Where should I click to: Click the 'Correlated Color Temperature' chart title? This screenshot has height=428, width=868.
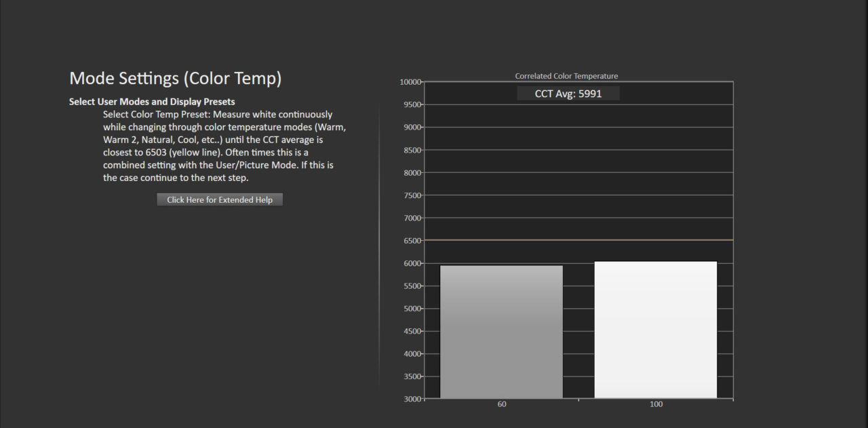[566, 76]
